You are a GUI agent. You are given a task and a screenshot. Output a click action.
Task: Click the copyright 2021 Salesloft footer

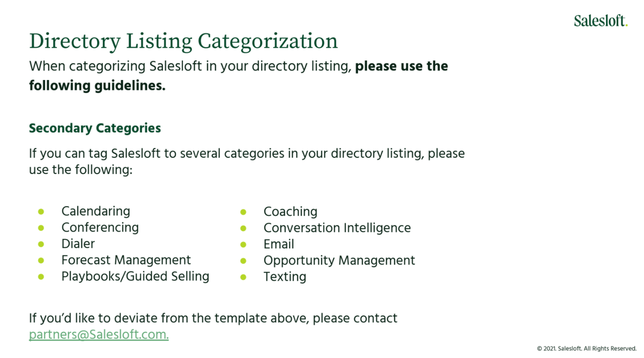click(587, 349)
